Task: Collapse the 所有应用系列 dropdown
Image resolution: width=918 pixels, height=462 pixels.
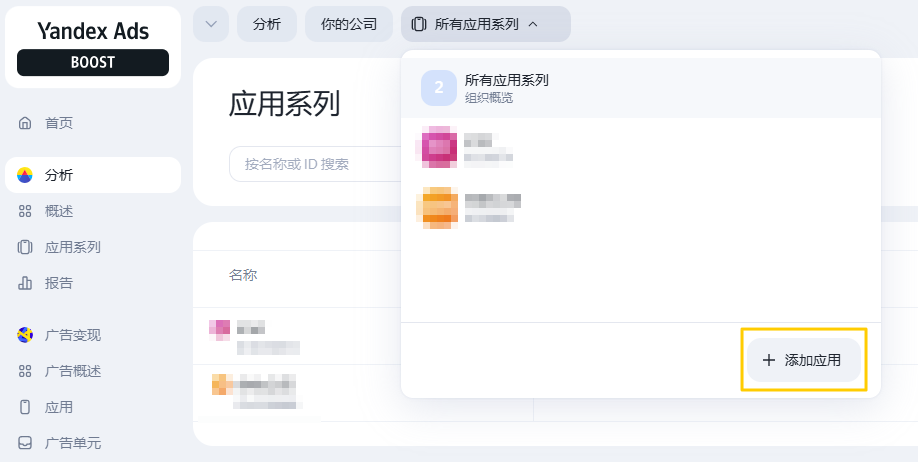Action: pos(485,24)
